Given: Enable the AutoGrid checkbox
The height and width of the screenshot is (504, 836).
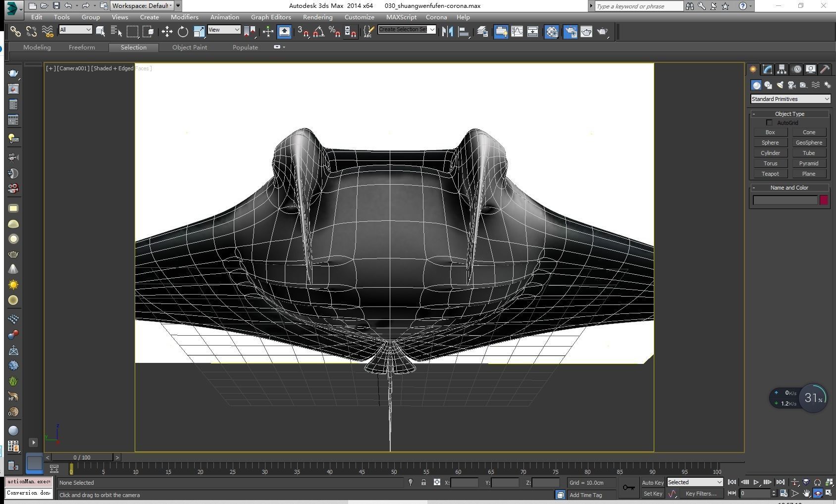Looking at the screenshot, I should pos(769,123).
